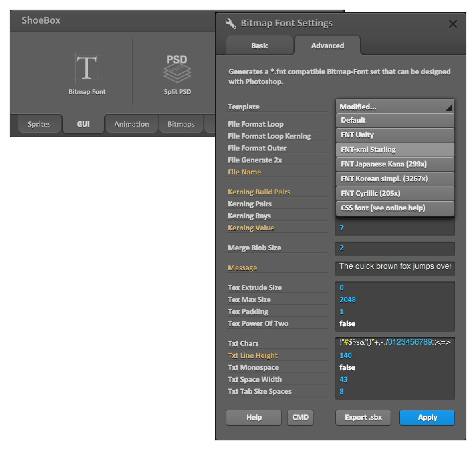Edit the Txt Space Width value 43

click(395, 380)
